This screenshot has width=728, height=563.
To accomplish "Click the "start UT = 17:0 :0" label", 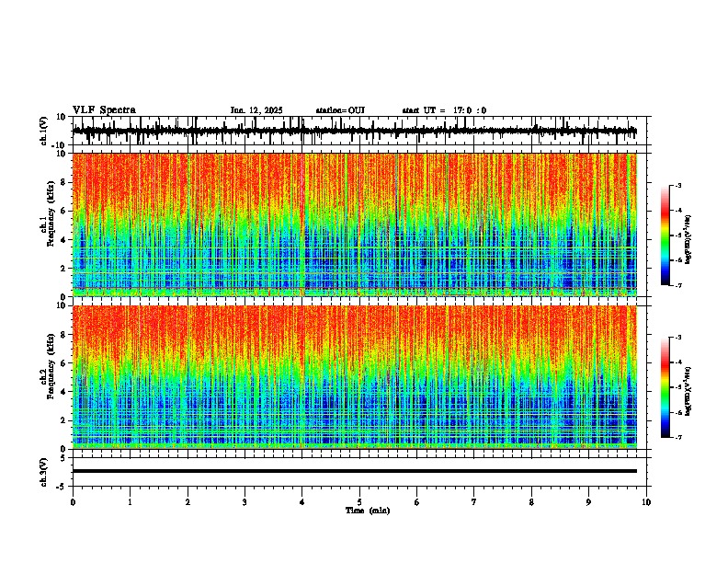I will click(444, 110).
